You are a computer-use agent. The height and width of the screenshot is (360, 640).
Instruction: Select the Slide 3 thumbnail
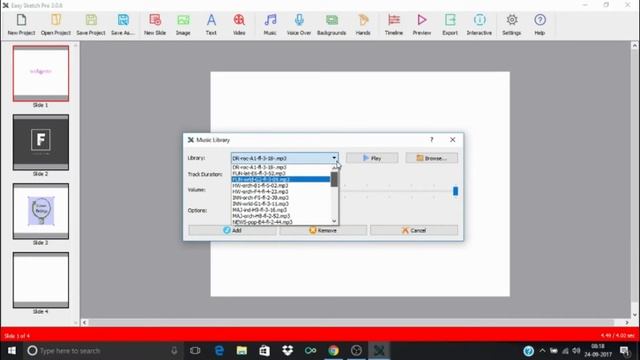coord(40,211)
